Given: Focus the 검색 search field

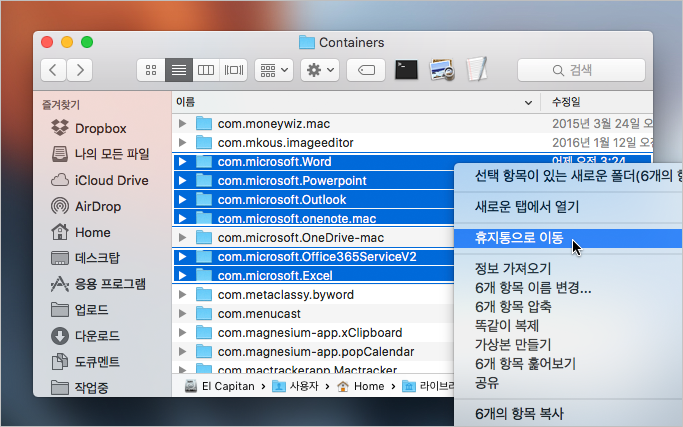Looking at the screenshot, I should click(x=581, y=70).
